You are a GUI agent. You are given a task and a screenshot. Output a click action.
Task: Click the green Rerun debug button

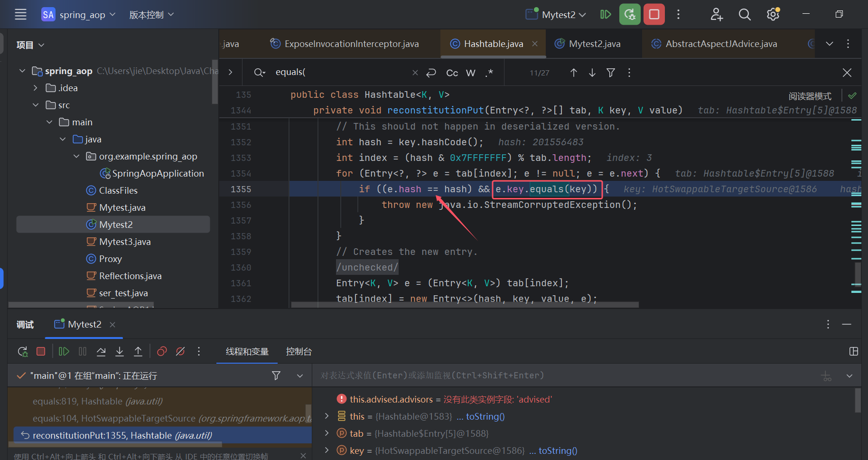[x=630, y=15]
